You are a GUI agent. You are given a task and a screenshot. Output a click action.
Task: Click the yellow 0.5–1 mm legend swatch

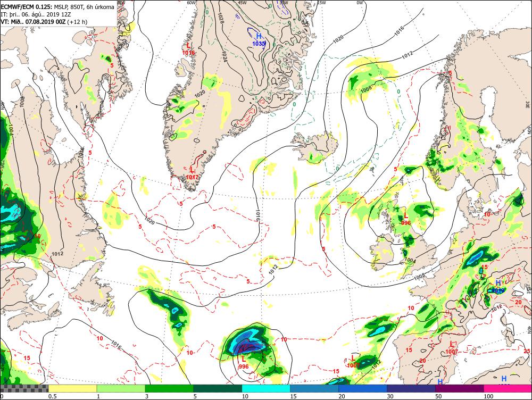(x=72, y=388)
